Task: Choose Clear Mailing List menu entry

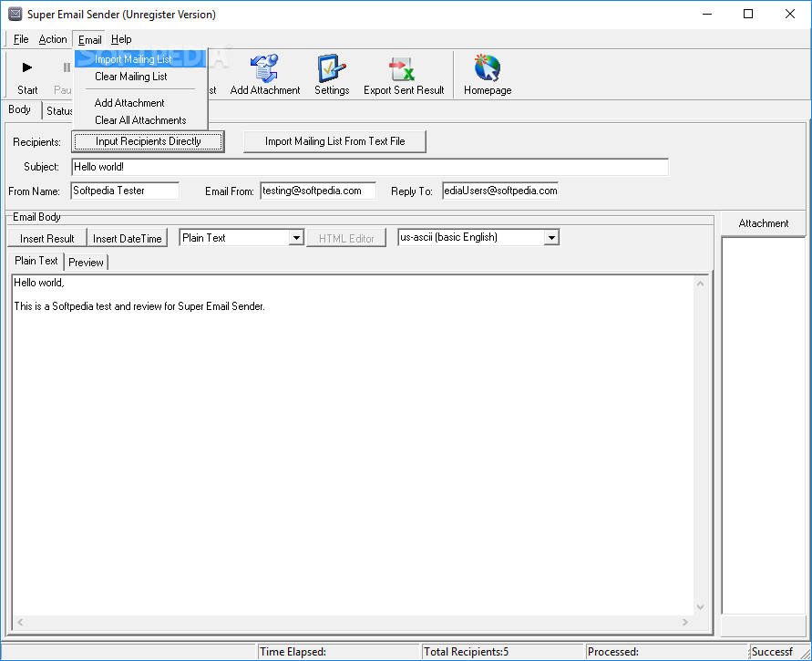Action: 140,77
